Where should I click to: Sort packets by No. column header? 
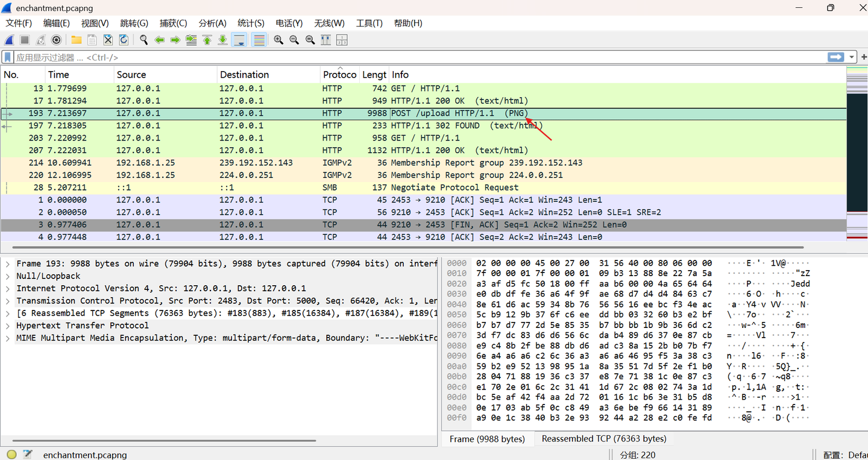coord(22,75)
